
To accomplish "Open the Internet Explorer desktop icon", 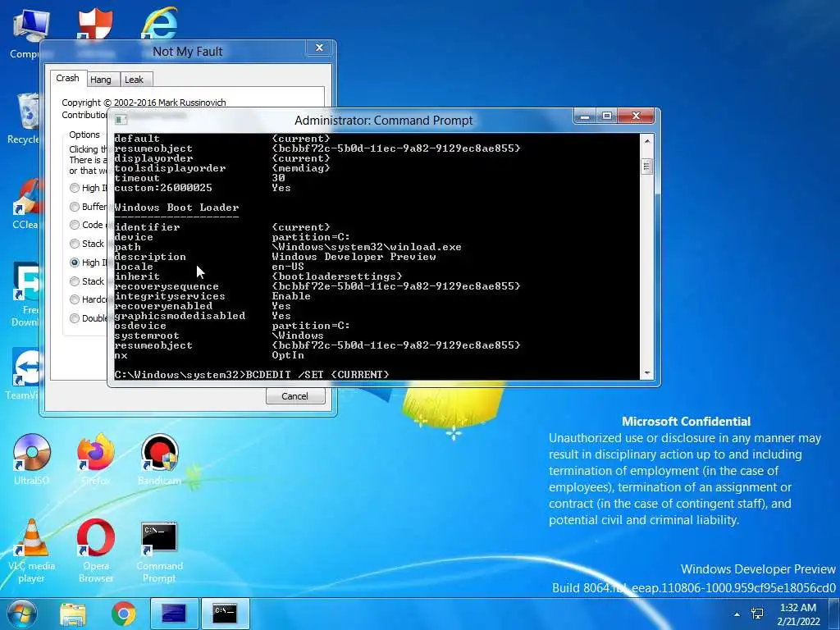I will point(160,22).
